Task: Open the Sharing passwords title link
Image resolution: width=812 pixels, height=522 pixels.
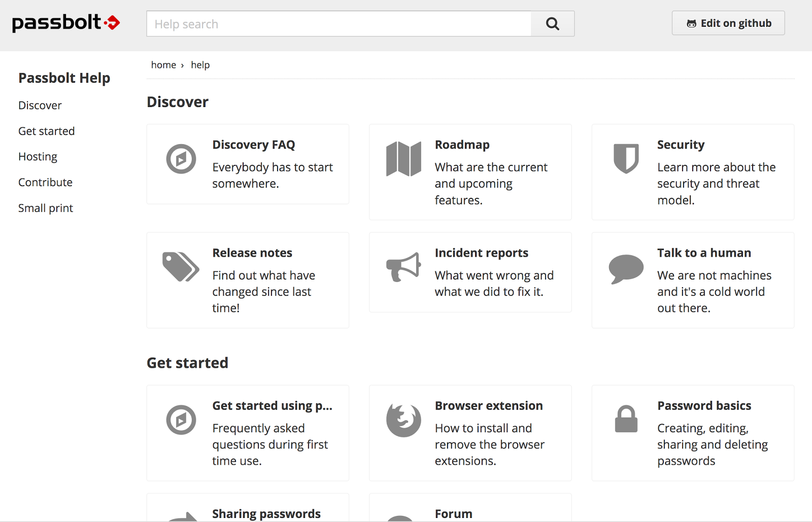Action: (266, 514)
